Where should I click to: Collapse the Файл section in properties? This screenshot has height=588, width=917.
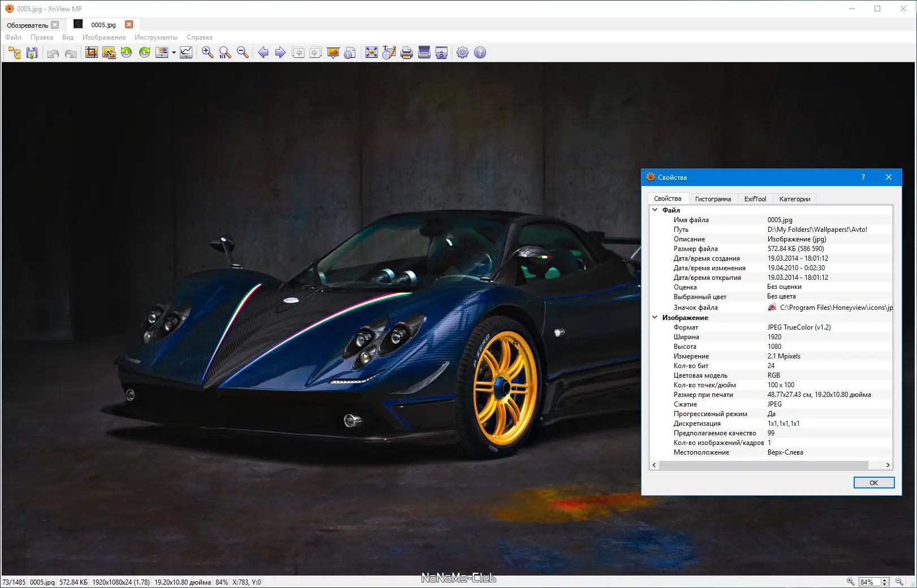(x=655, y=210)
